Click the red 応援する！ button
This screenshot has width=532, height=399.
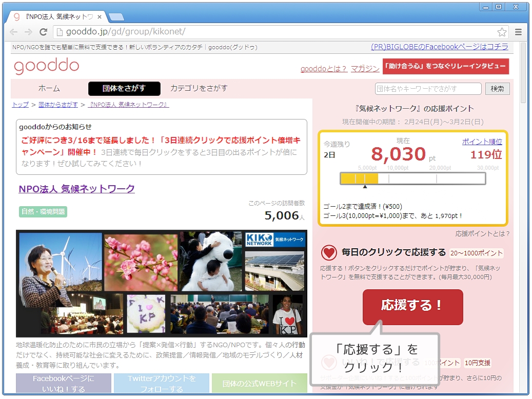(x=412, y=307)
